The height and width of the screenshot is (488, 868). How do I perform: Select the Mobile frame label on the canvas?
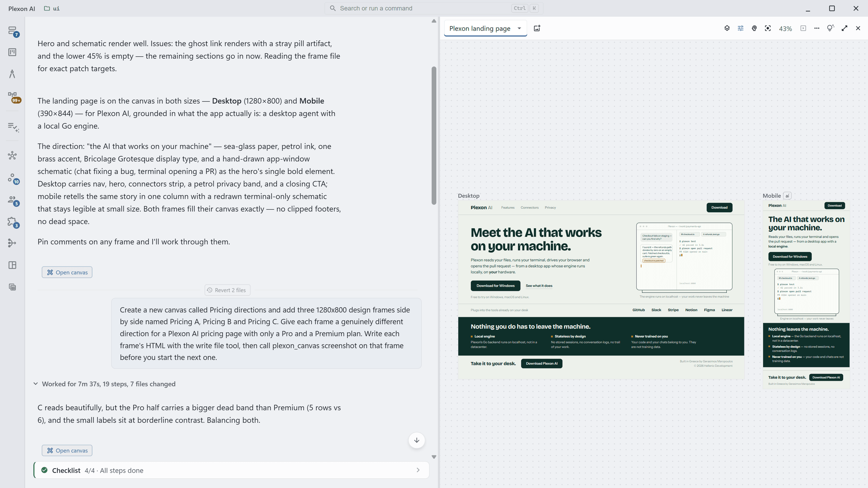point(772,196)
